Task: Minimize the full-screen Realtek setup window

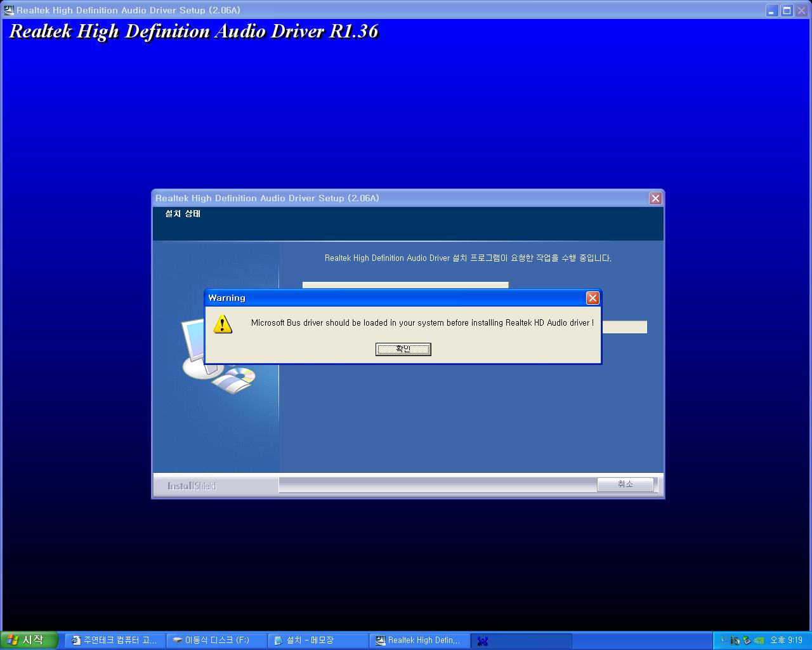Action: [772, 10]
